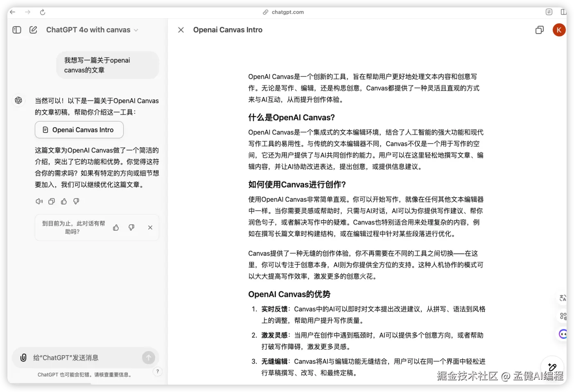The width and height of the screenshot is (574, 392).
Task: Toggle the ChatGPT sidebar panel
Action: (x=17, y=30)
